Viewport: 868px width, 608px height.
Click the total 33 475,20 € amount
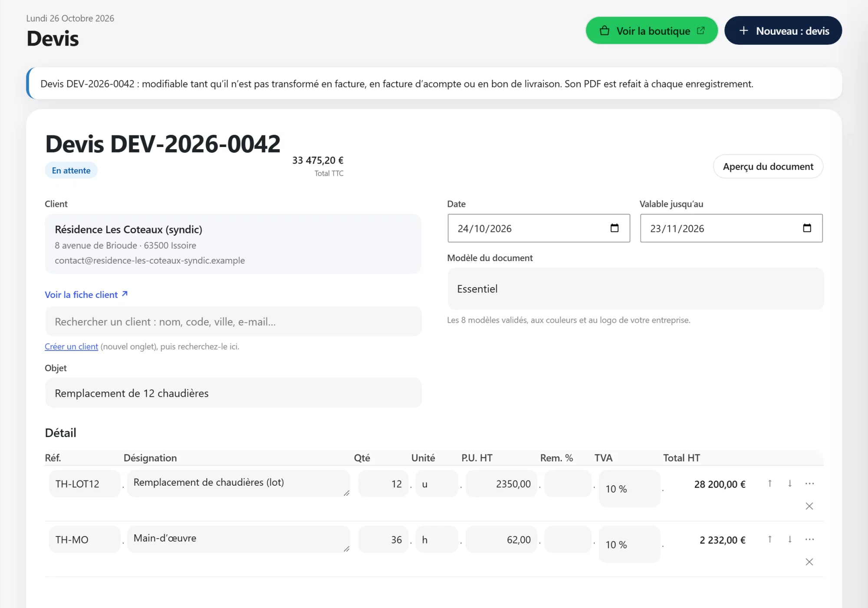coord(318,160)
